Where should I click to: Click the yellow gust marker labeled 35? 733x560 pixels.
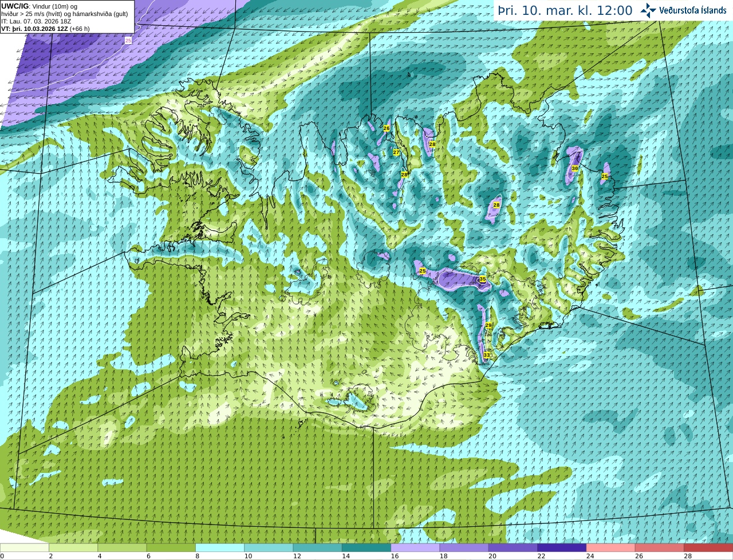(483, 279)
